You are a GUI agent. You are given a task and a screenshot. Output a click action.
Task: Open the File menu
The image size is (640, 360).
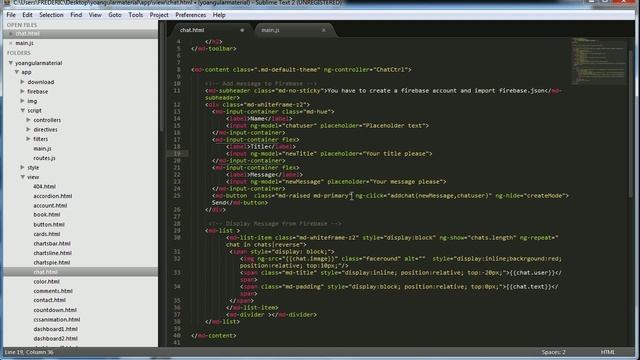coord(11,15)
